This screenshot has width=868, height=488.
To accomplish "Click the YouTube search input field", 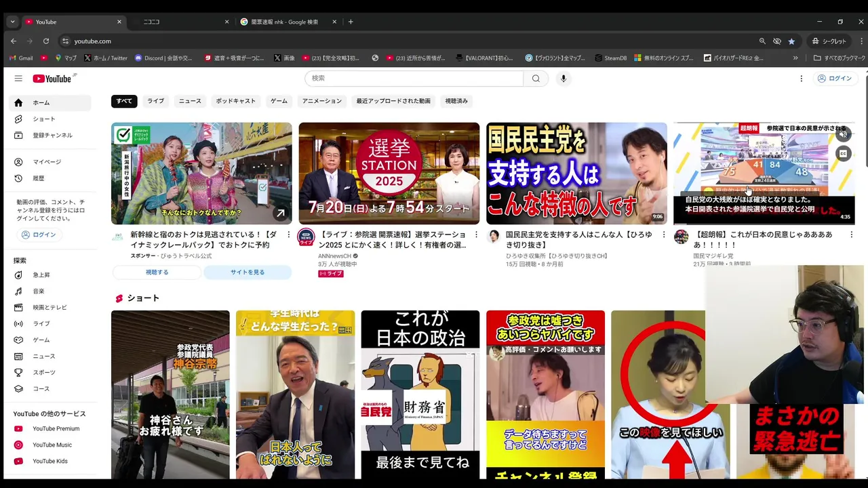I will pos(414,79).
